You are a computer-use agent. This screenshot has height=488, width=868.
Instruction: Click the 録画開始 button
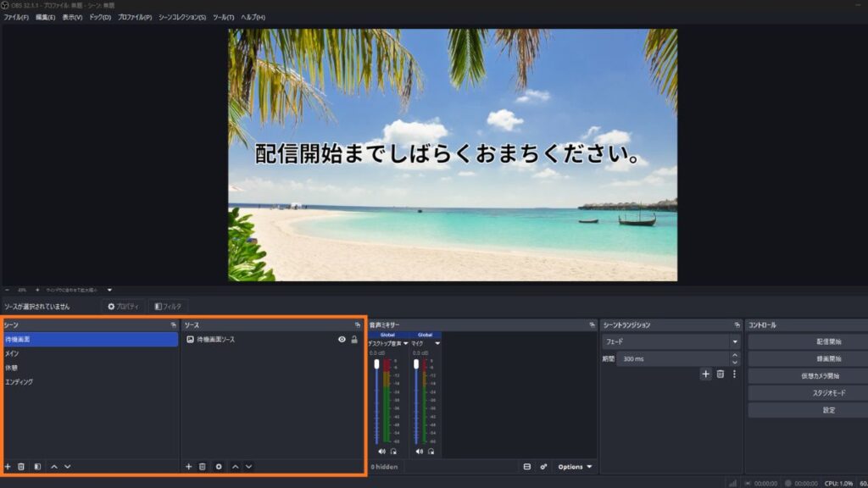point(807,358)
